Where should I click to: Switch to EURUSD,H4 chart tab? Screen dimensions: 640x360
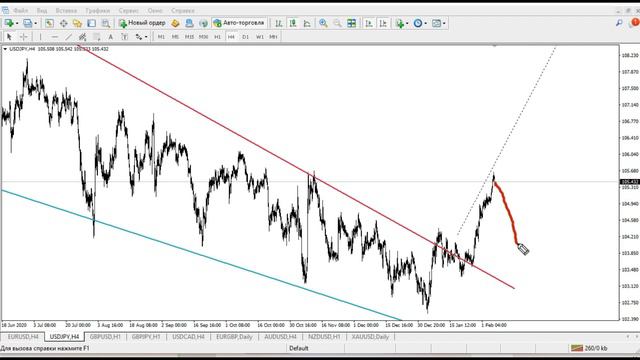tap(23, 337)
